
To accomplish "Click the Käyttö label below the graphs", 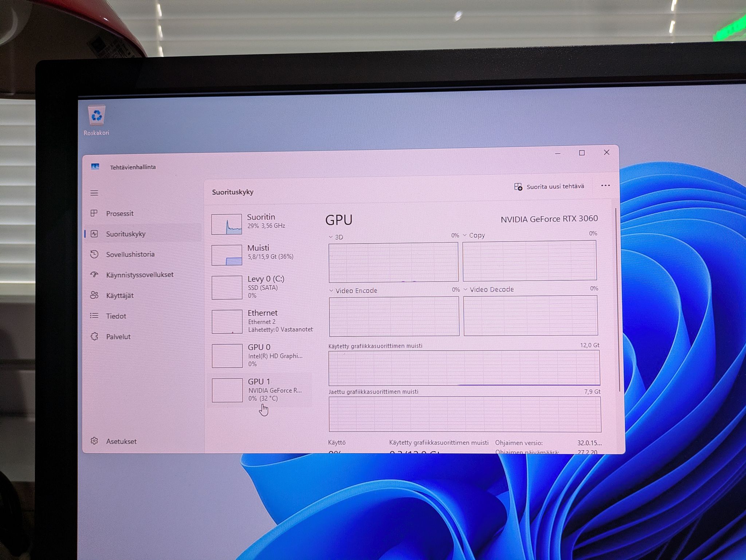I will tap(337, 442).
